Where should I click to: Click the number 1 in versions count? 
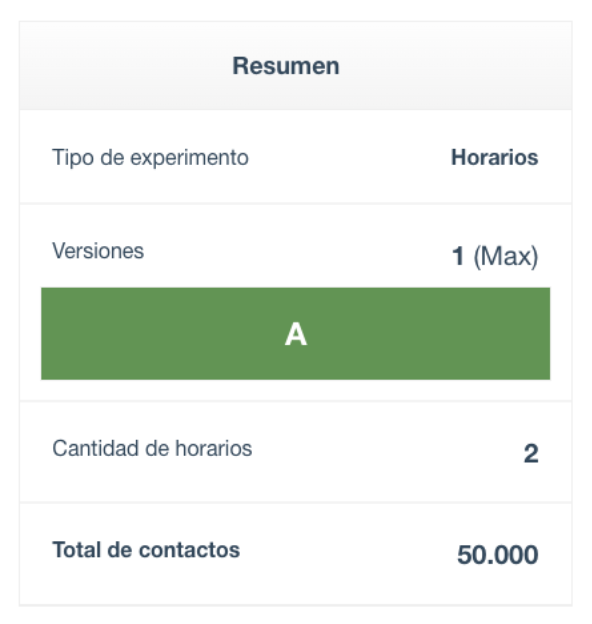pos(458,256)
